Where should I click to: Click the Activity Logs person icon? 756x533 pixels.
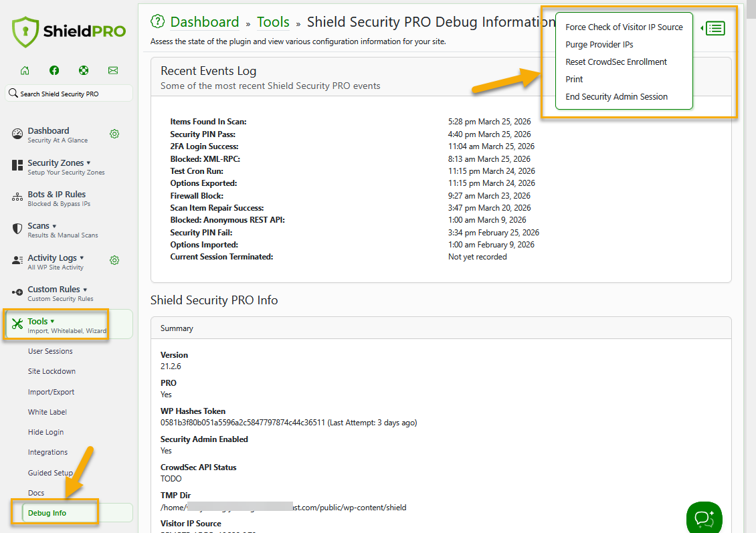tap(17, 260)
